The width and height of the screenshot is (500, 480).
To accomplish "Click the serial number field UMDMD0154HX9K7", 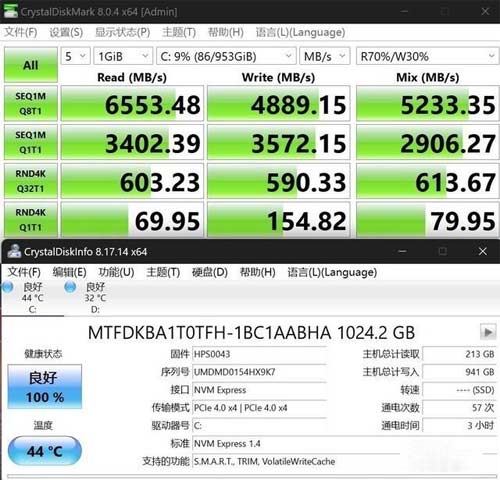I will [x=259, y=372].
